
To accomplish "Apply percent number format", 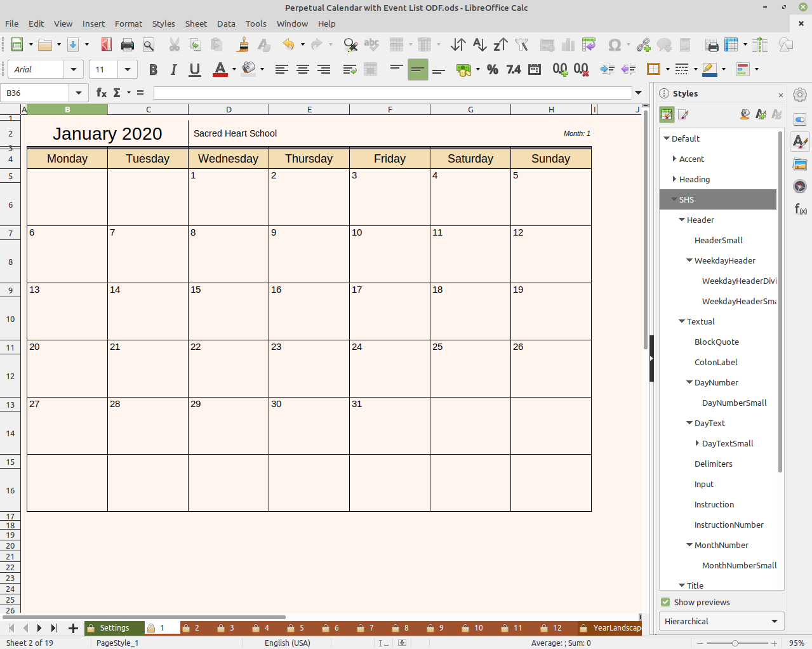I will tap(493, 69).
